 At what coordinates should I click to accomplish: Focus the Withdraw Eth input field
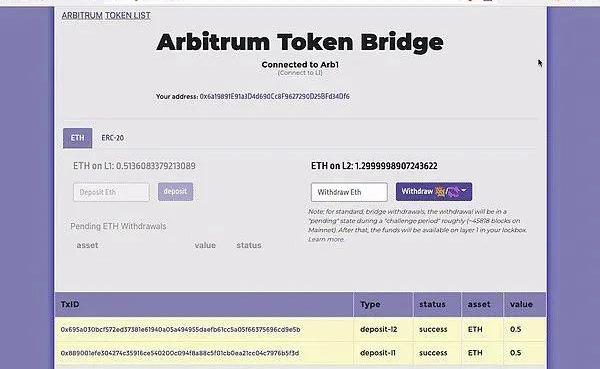point(349,192)
